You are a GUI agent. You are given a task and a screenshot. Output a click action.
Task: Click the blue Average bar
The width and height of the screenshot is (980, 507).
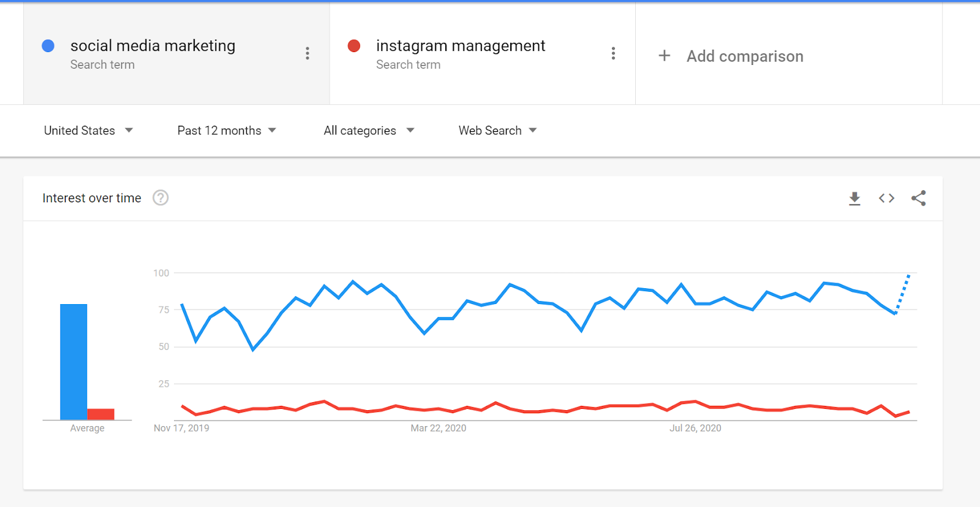73,362
